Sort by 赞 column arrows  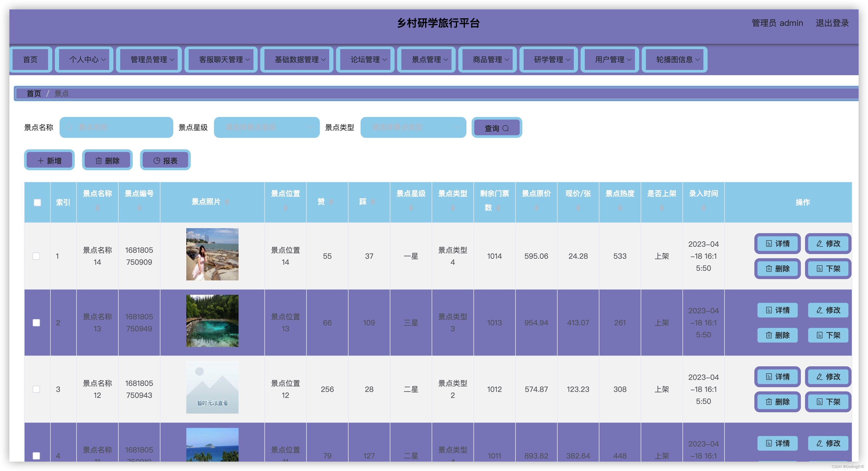pyautogui.click(x=331, y=202)
